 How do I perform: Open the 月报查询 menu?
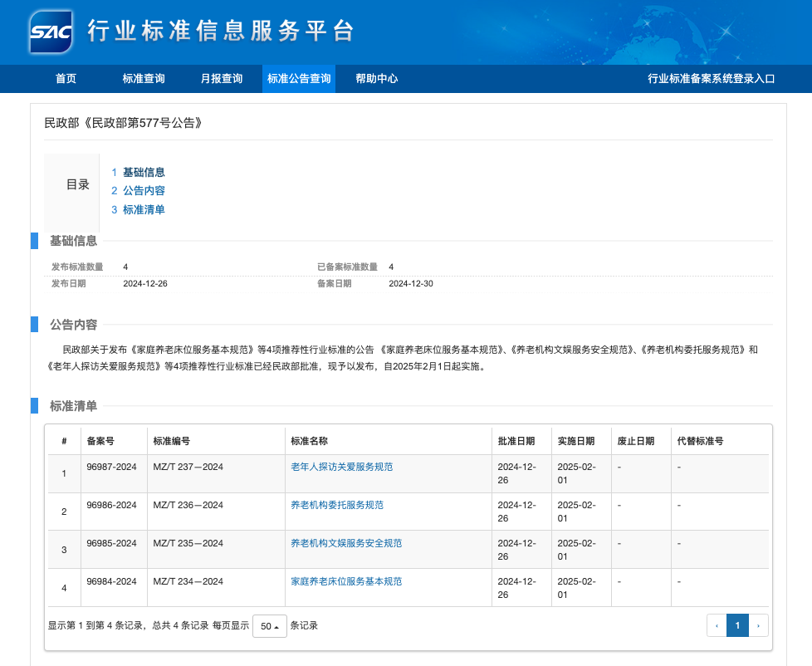223,79
